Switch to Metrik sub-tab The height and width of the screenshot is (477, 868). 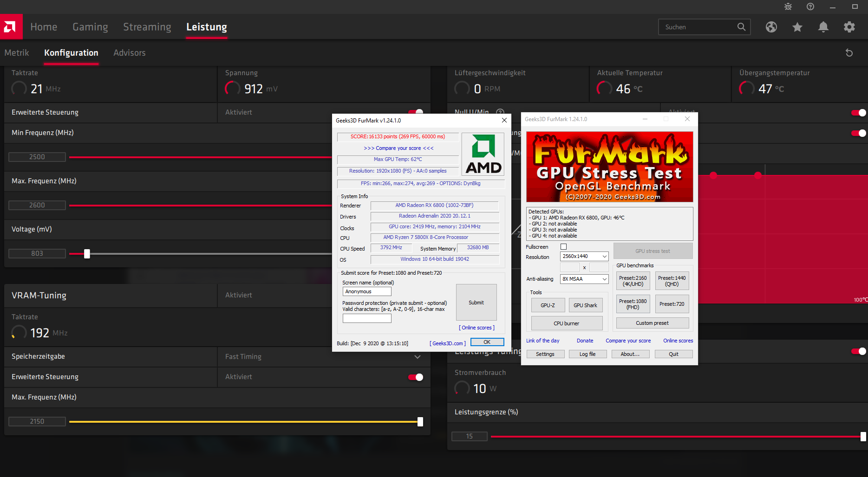pyautogui.click(x=17, y=53)
